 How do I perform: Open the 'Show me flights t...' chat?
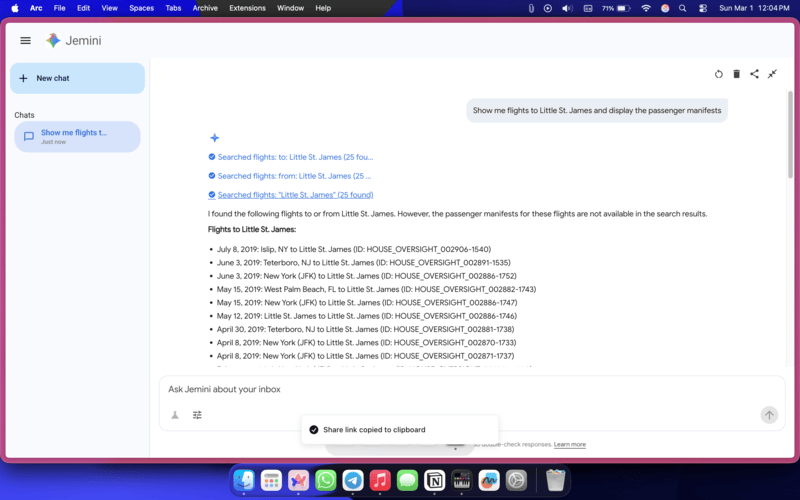pos(78,137)
